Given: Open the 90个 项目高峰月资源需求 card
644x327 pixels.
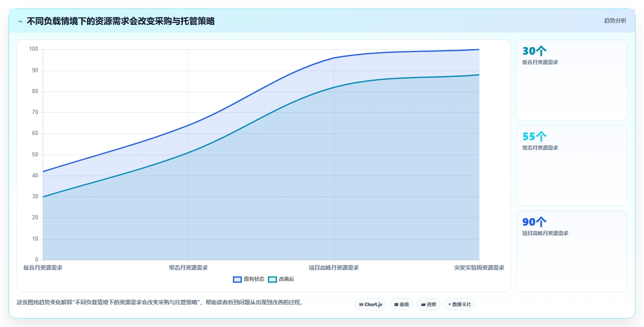Looking at the screenshot, I should click(572, 251).
